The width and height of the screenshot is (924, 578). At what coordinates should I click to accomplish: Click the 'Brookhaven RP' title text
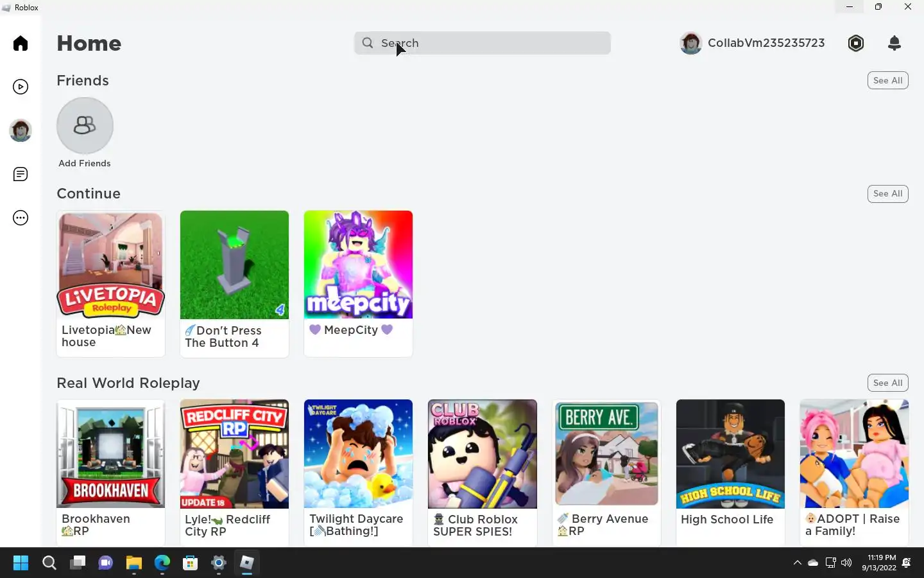pos(96,525)
